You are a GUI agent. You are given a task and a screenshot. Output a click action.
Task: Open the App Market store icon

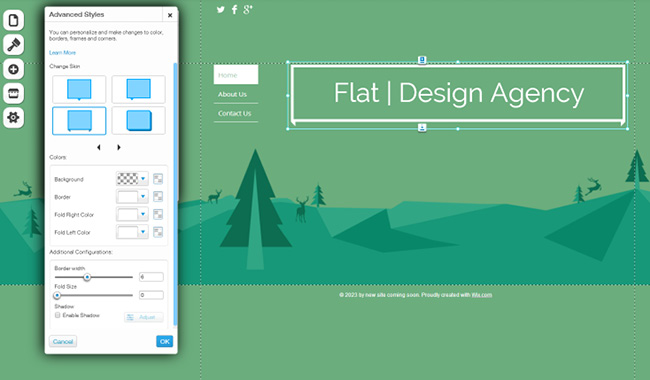(13, 93)
